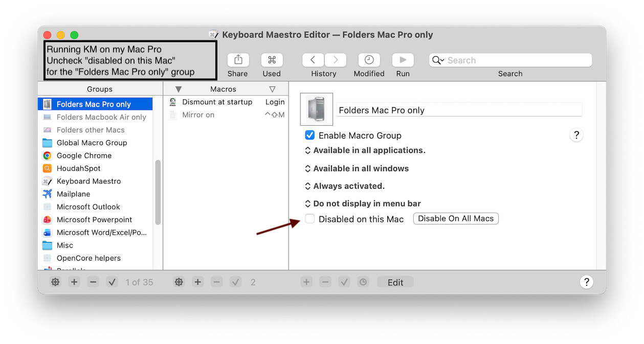Go forward in History
644x344 pixels.
(x=336, y=60)
